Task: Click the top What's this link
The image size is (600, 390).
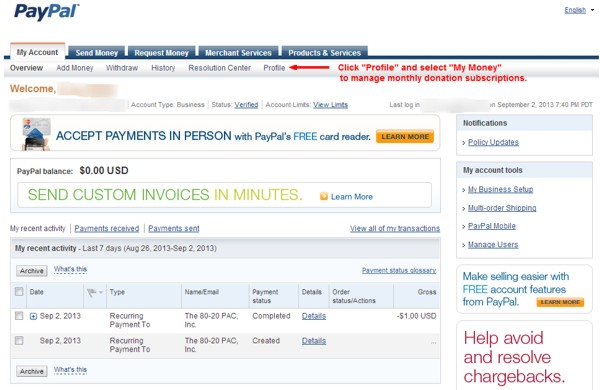Action: (x=70, y=269)
